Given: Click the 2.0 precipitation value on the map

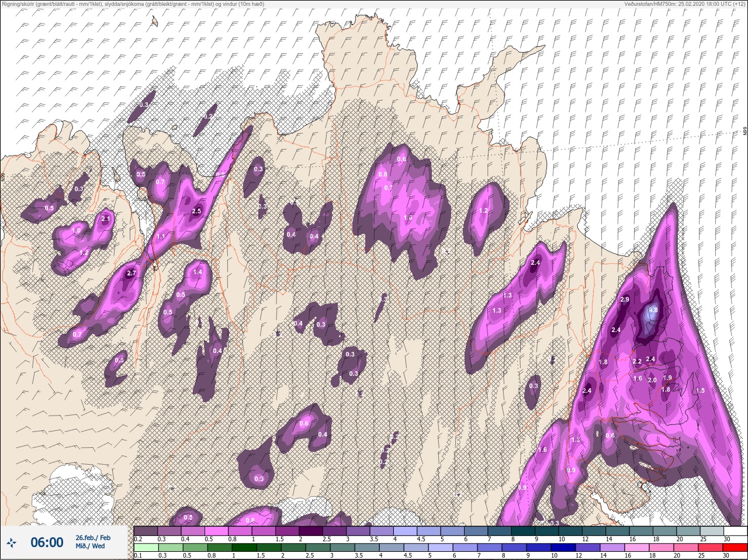Looking at the screenshot, I should (x=652, y=380).
